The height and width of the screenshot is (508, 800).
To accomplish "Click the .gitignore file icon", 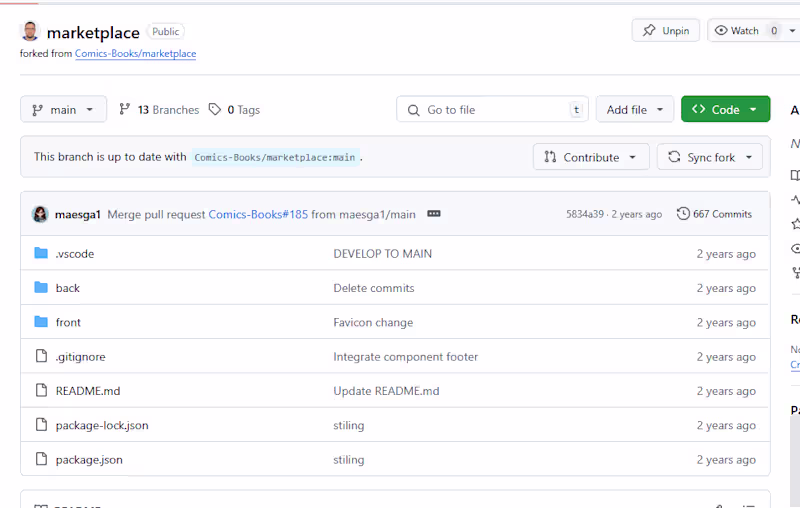I will coord(41,355).
